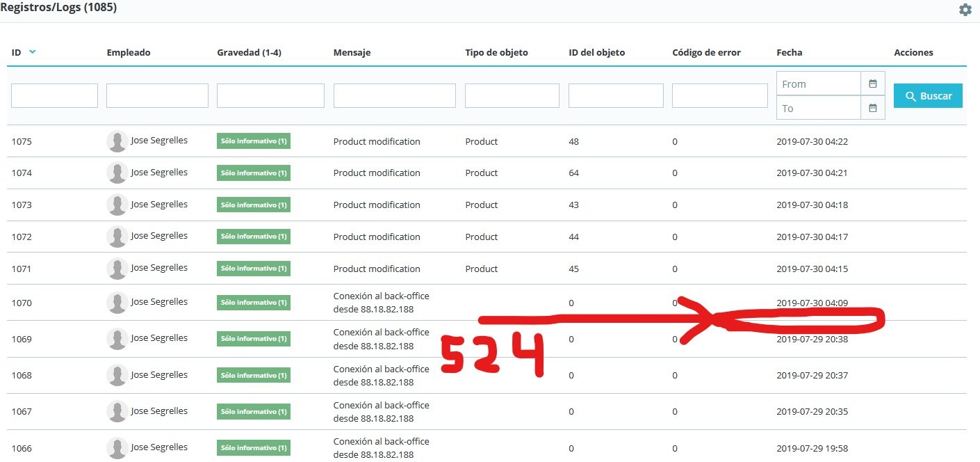This screenshot has width=980, height=462.
Task: Click severity badge in row 1071
Action: point(254,269)
